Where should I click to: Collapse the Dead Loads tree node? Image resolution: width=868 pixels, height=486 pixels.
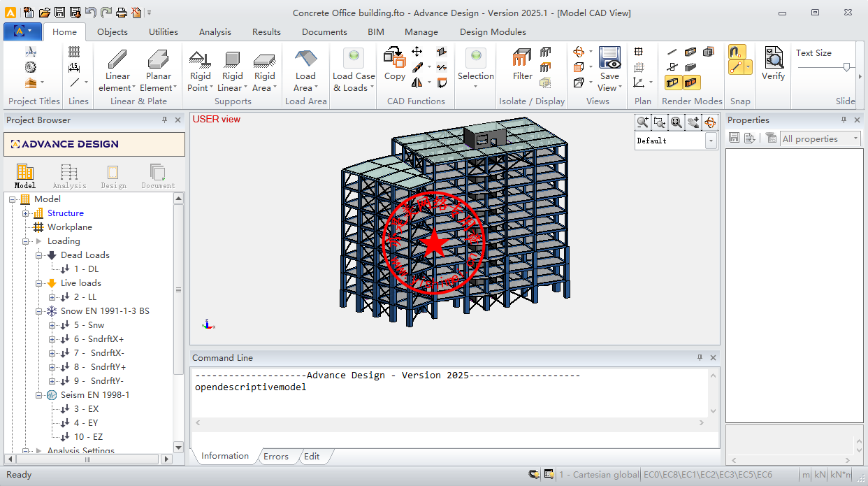pos(38,255)
